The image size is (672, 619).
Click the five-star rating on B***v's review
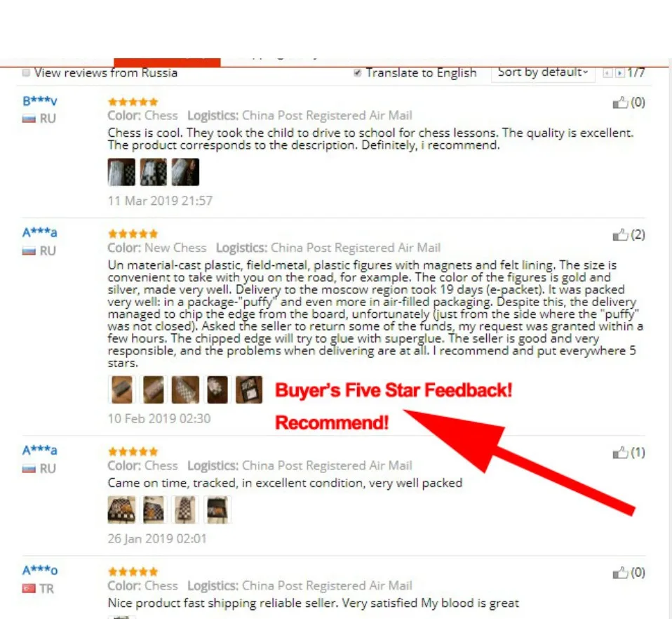click(133, 102)
